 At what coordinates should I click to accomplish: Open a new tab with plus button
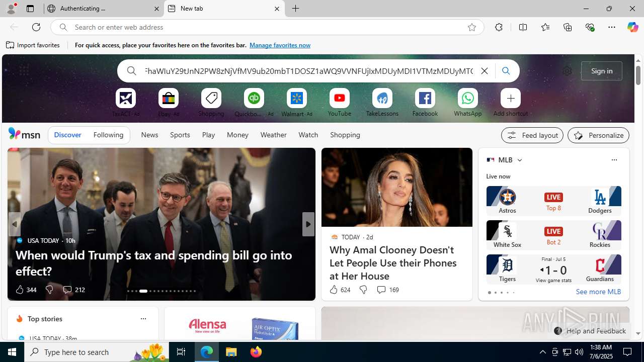click(296, 9)
